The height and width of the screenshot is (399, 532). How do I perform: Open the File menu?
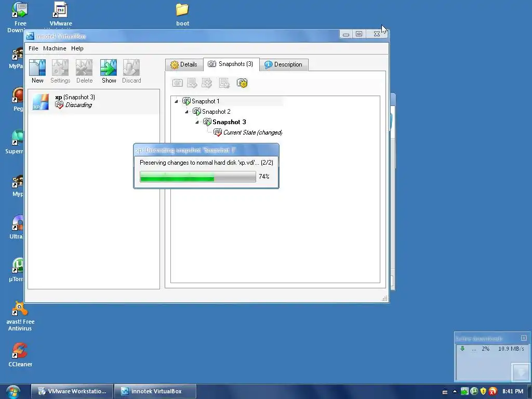(33, 48)
